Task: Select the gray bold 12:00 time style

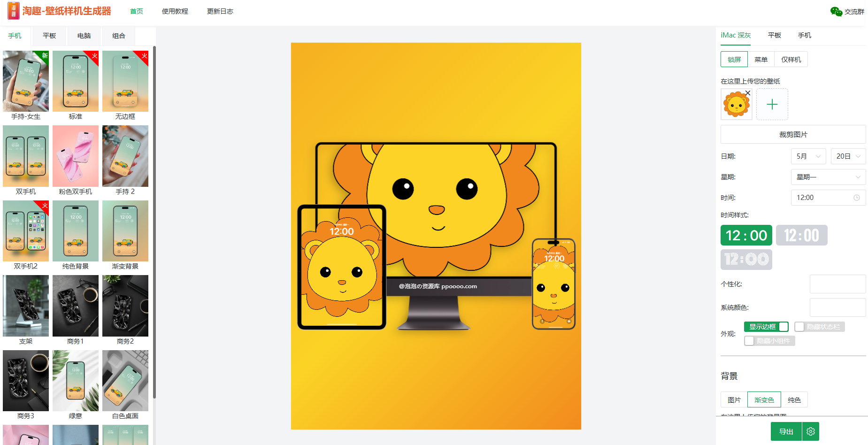Action: coord(802,235)
